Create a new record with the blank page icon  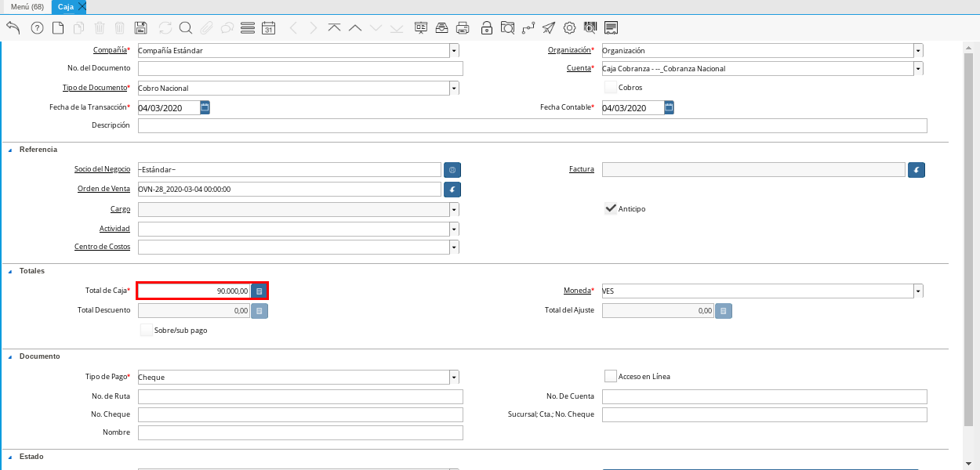(x=58, y=28)
